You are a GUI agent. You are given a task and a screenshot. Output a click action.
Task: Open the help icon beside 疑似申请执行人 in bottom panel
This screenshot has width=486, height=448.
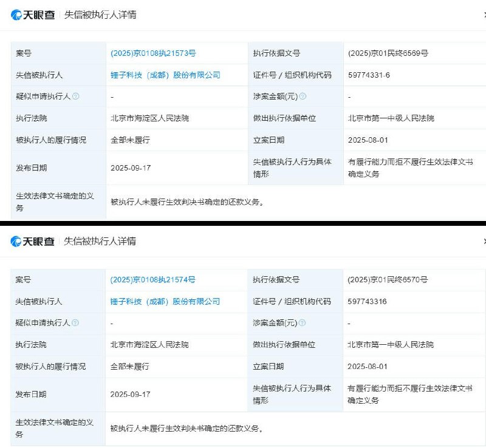(x=75, y=323)
